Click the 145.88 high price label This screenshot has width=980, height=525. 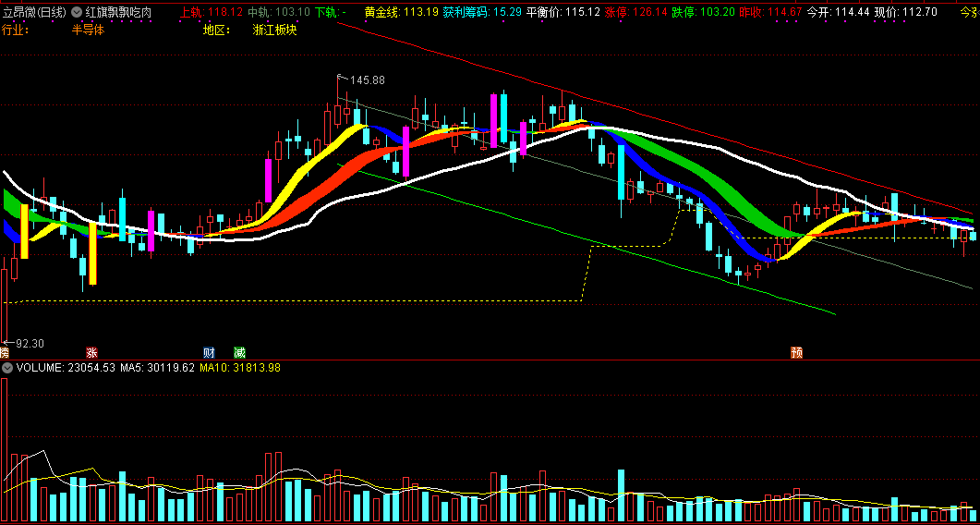pos(368,80)
